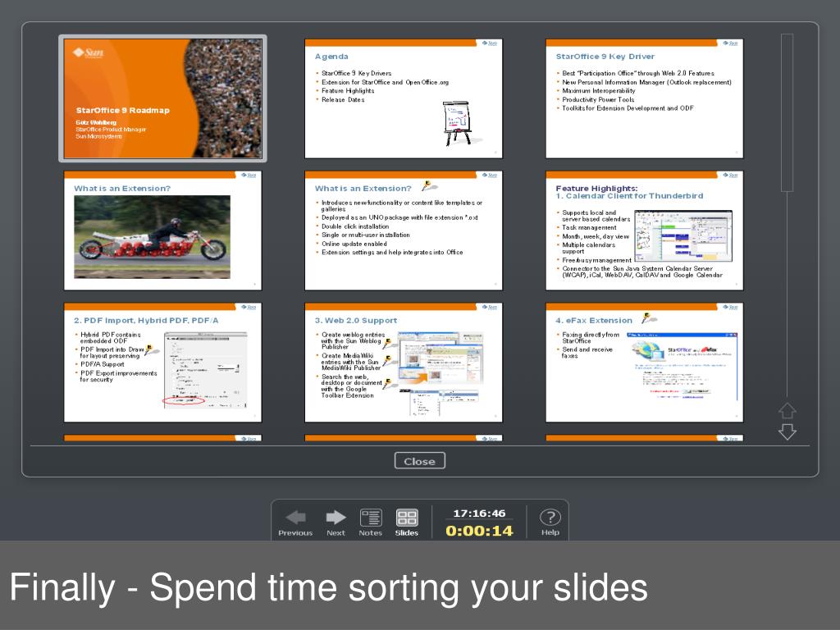The height and width of the screenshot is (630, 840).
Task: Select StarOffice 9 Roadmap title slide
Action: pos(163,98)
